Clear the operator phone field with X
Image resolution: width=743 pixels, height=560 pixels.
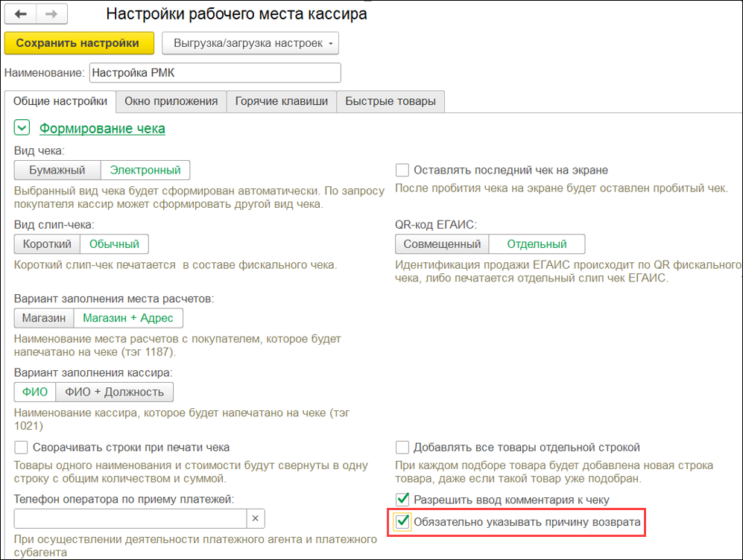pyautogui.click(x=255, y=518)
